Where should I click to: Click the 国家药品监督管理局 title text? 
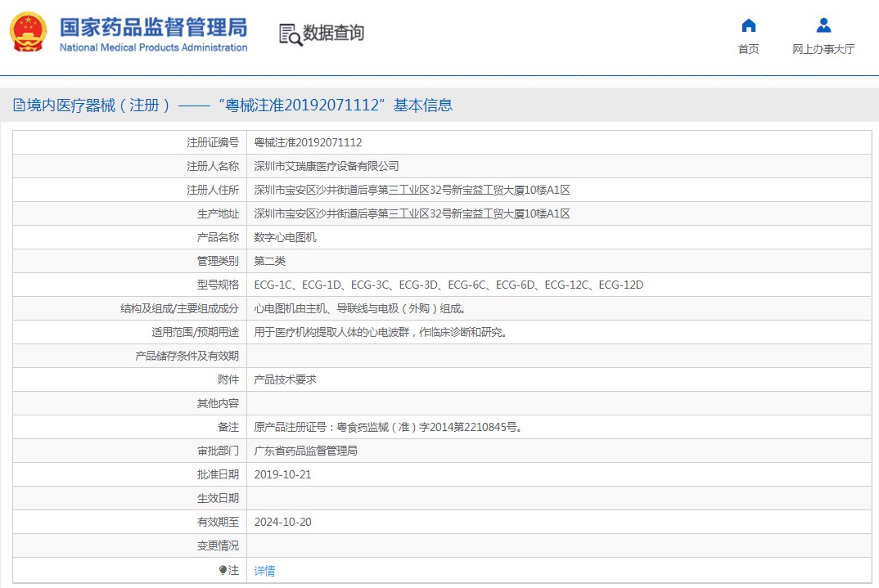pos(154,27)
